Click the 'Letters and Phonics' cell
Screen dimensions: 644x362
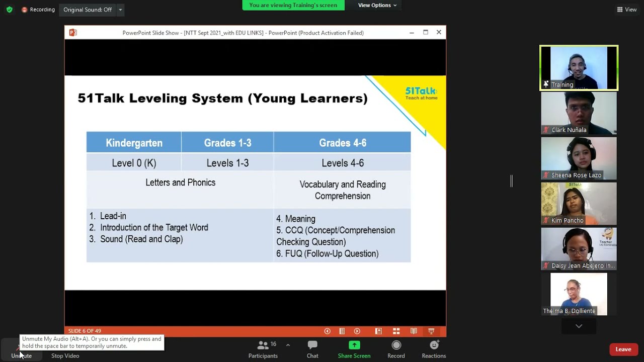point(180,190)
